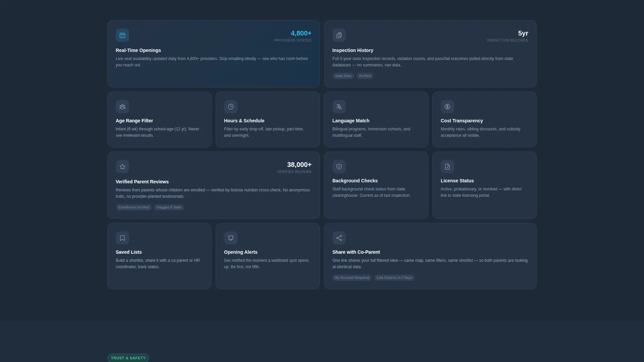Viewport: 644px width, 362px height.
Task: Click the people group icon for Age Range Filter
Action: 122,107
